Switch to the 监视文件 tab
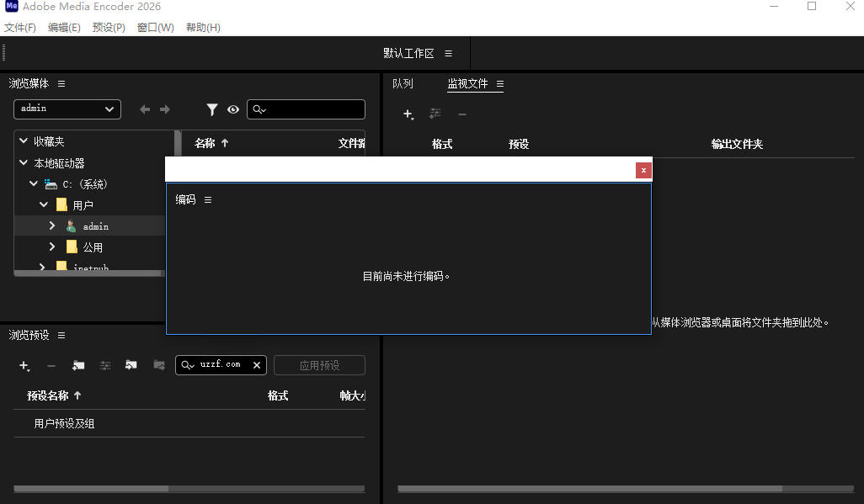Image resolution: width=864 pixels, height=504 pixels. (468, 84)
